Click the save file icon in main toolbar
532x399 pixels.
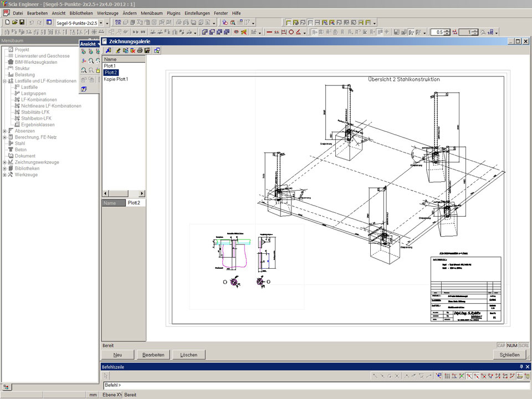point(22,23)
